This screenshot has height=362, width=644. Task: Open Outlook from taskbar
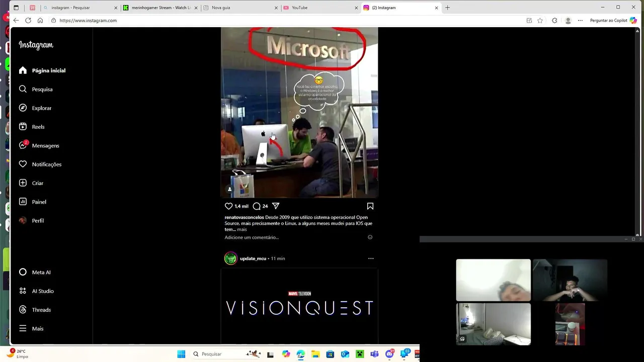tap(345, 354)
